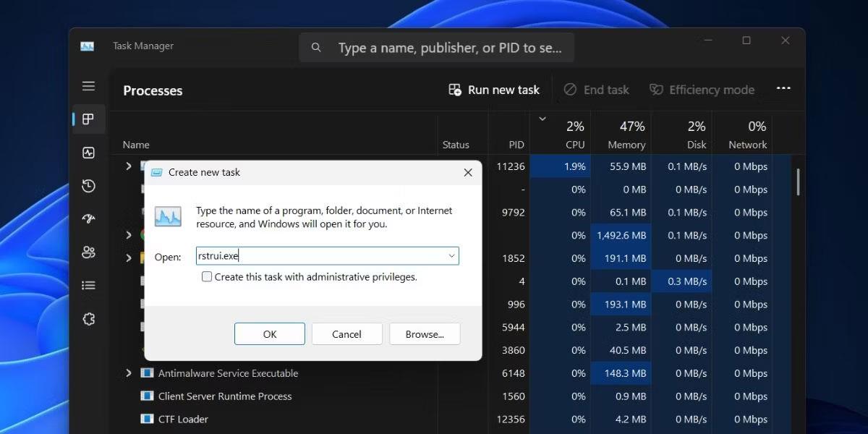
Task: Open the three-dot more options menu
Action: [x=783, y=88]
